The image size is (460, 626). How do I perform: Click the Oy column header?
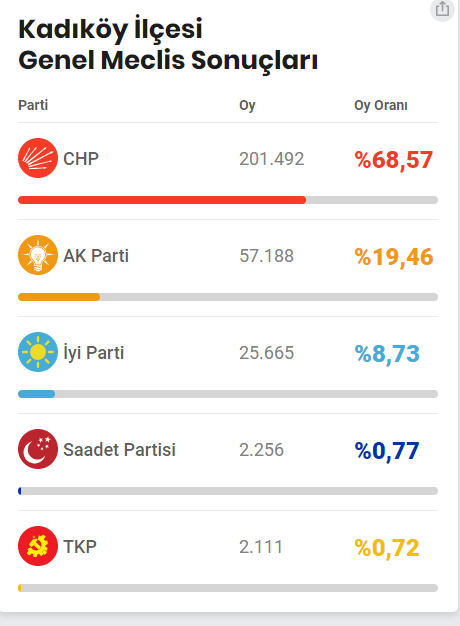[x=247, y=106]
